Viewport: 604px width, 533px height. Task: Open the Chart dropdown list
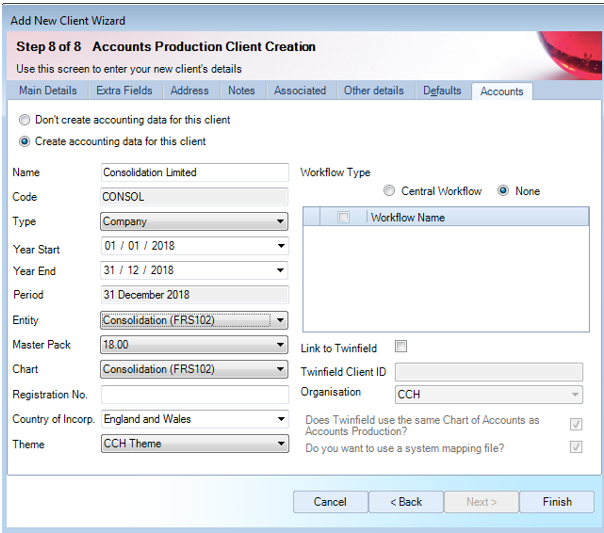[194, 369]
